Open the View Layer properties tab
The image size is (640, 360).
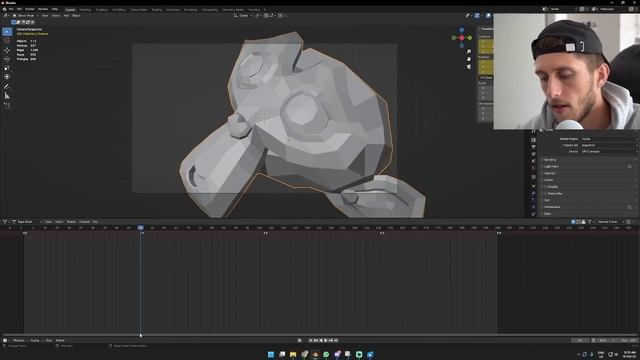coord(533,154)
